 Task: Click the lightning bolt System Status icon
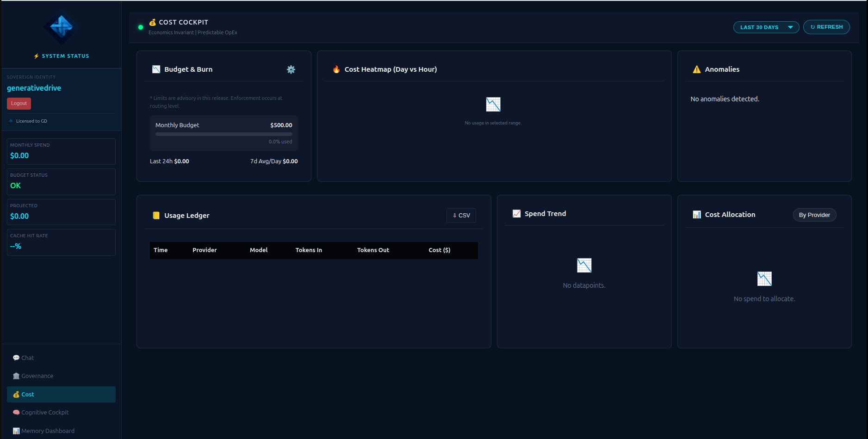click(36, 56)
